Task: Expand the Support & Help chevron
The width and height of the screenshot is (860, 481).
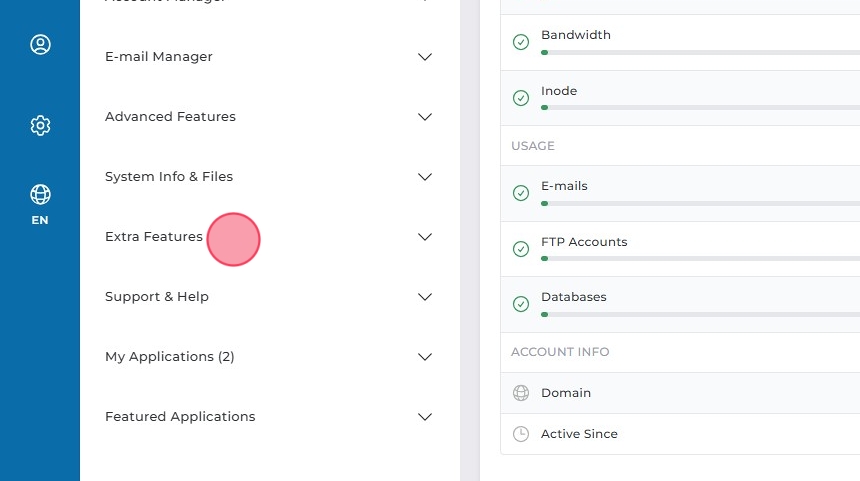Action: click(x=425, y=297)
